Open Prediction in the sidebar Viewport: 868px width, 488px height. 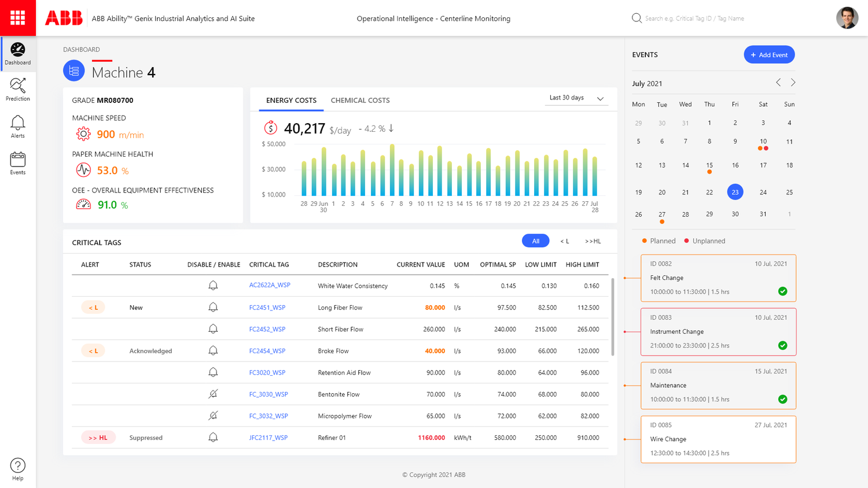[x=18, y=90]
